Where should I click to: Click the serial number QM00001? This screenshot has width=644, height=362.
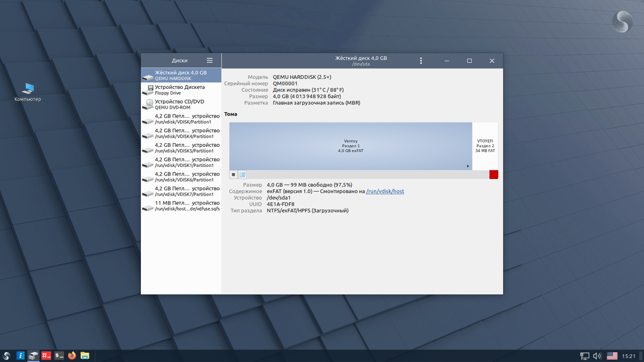285,83
